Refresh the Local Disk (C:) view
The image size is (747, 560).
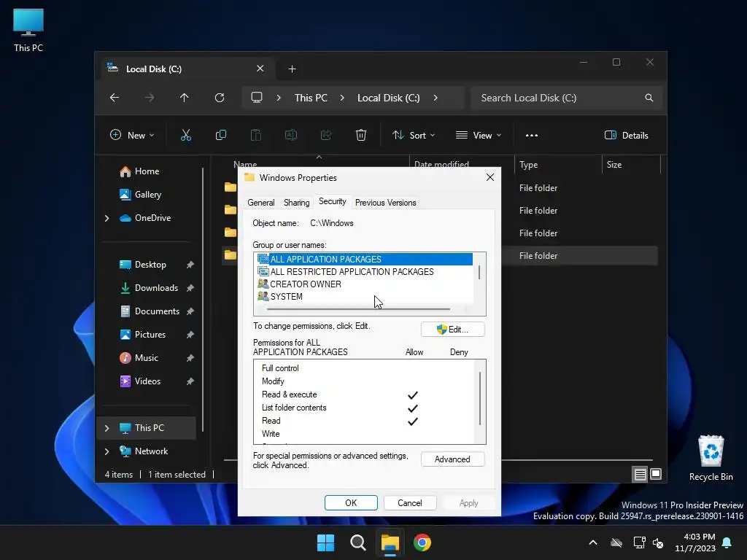pos(220,98)
